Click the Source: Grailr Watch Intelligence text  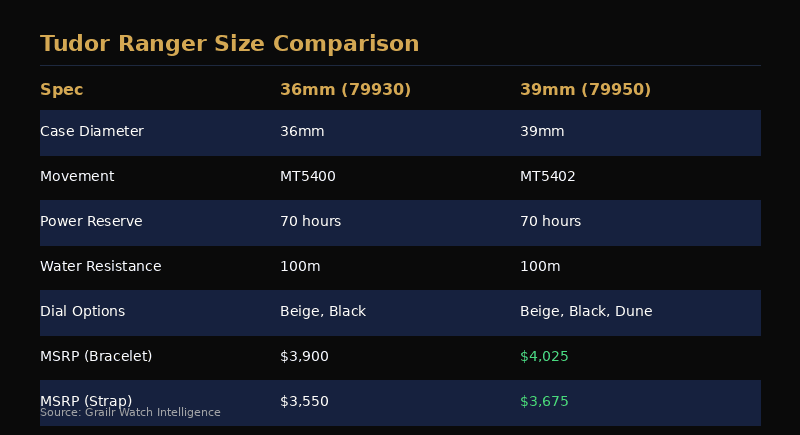point(130,412)
